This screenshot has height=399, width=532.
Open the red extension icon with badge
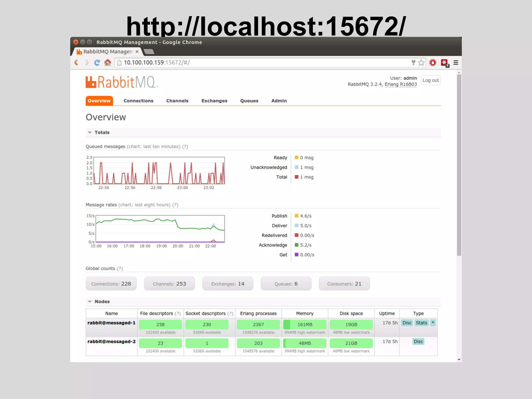tap(445, 63)
